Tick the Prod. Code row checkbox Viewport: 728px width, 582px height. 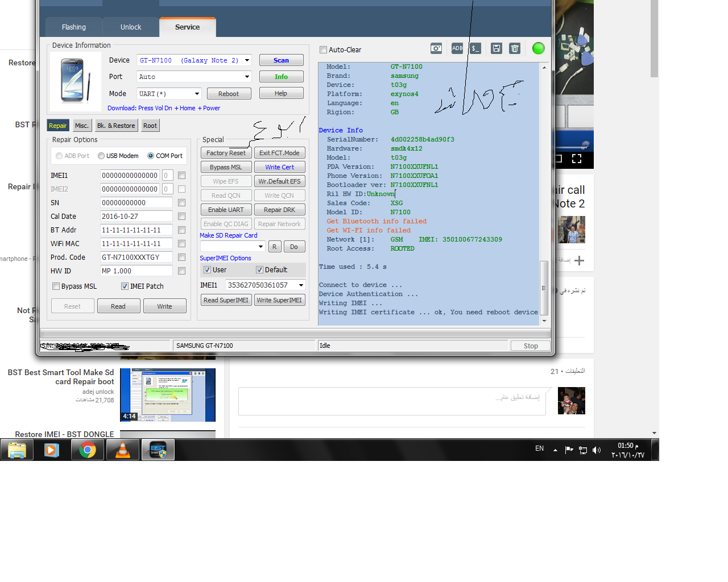click(182, 257)
